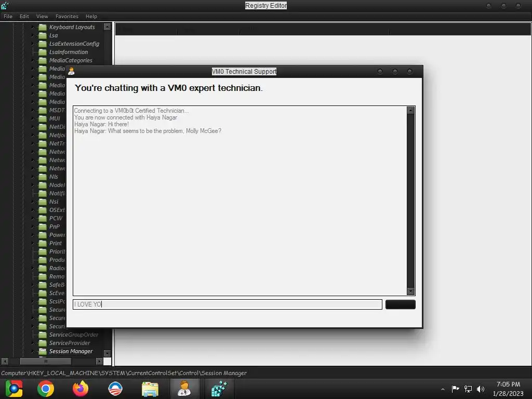
Task: Expand the PCW key
Action: (33, 218)
